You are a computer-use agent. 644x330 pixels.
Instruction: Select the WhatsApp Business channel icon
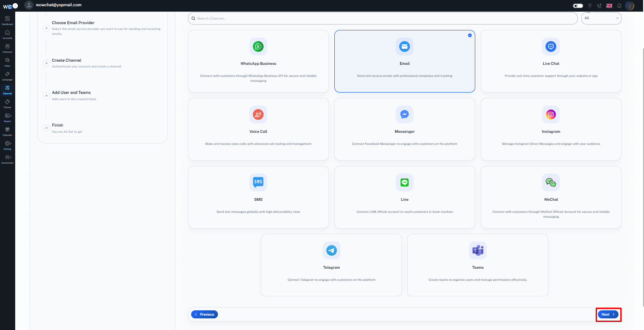(258, 47)
